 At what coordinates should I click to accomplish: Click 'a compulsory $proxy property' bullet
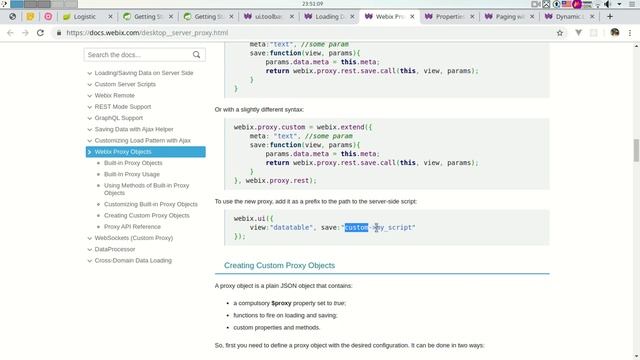tap(289, 303)
